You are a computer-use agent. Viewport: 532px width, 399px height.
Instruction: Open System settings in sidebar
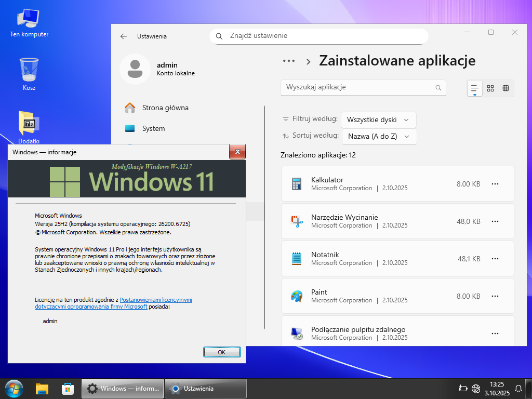coord(153,128)
